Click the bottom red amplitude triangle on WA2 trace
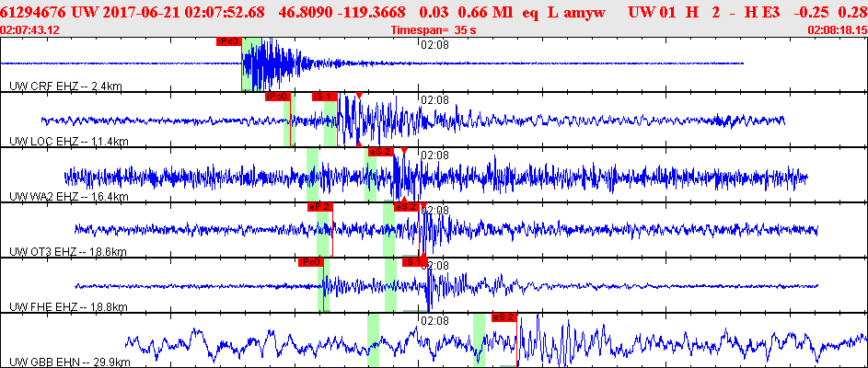The image size is (868, 368). [x=404, y=199]
